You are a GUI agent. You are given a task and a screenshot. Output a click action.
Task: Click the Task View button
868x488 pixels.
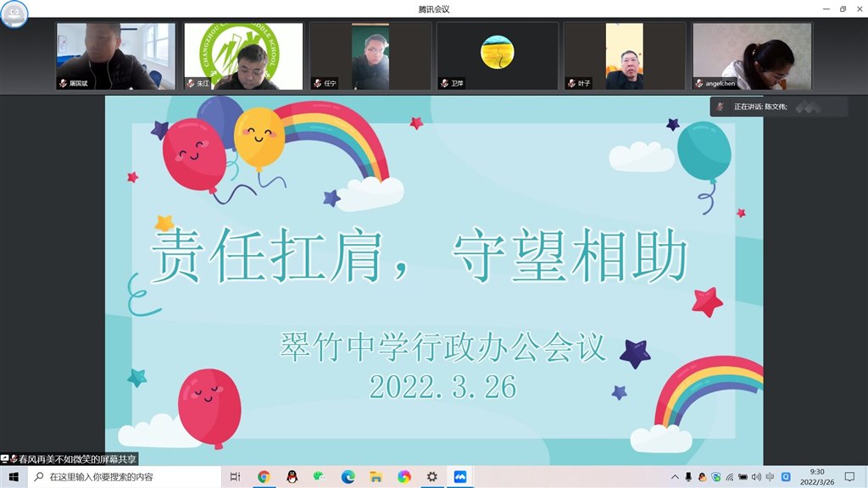point(235,476)
